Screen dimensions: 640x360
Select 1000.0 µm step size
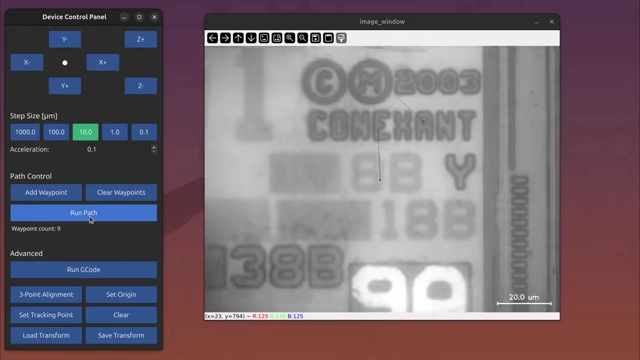click(25, 132)
